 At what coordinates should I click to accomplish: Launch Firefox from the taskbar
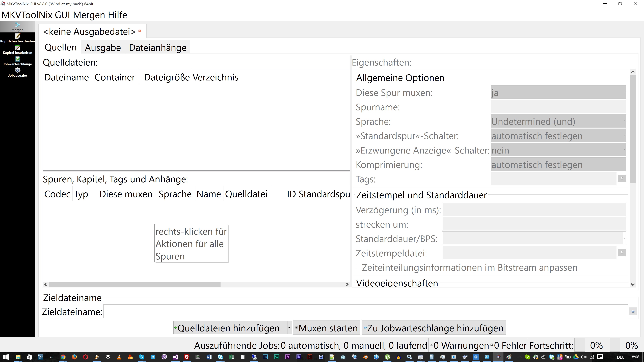(x=74, y=357)
